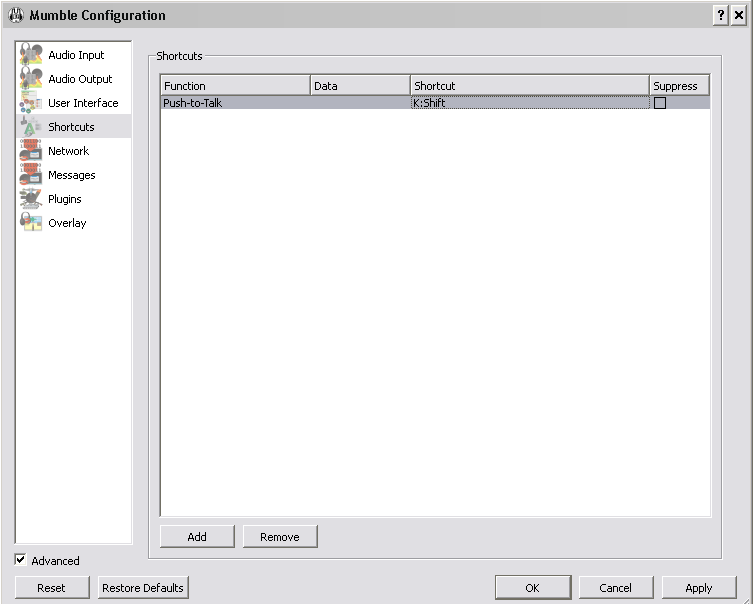Click the Network icon
This screenshot has width=753, height=604.
tap(31, 150)
